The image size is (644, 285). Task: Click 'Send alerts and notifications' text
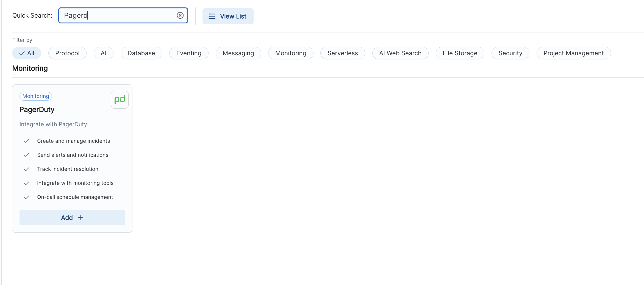pos(73,155)
